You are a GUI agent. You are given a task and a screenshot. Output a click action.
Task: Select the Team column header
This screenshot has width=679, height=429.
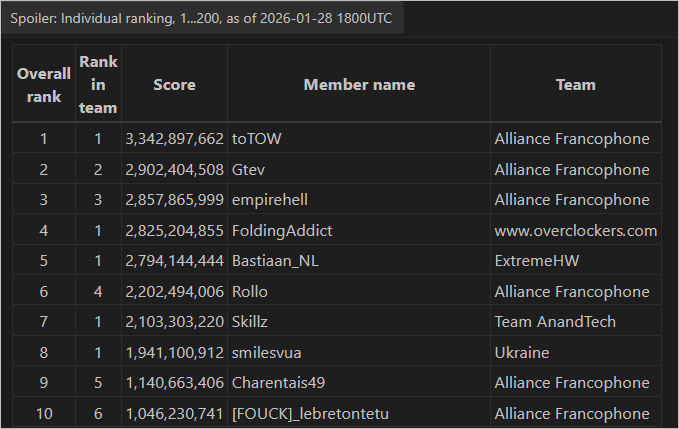[x=575, y=85]
